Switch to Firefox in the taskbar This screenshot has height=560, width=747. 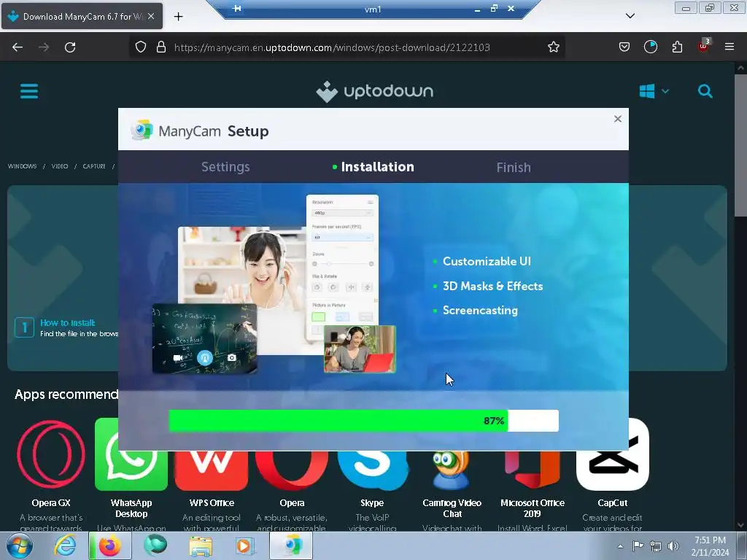point(109,545)
